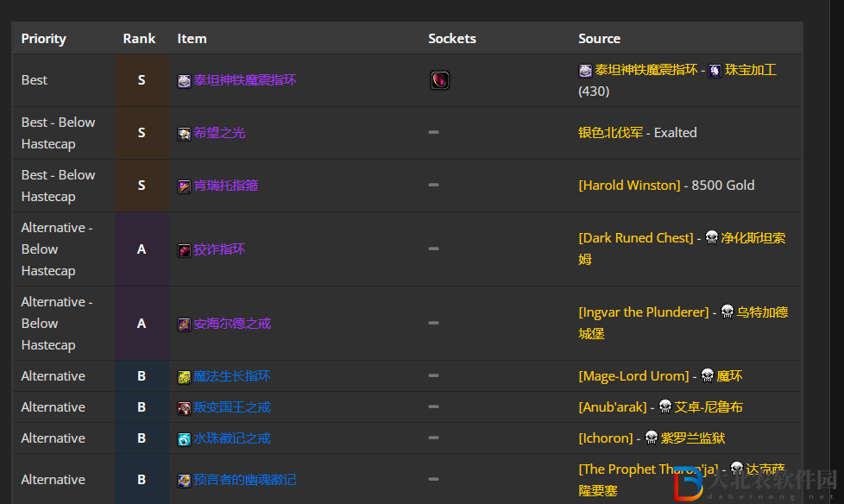Click the Sockets column header
The image size is (844, 504).
click(x=451, y=39)
